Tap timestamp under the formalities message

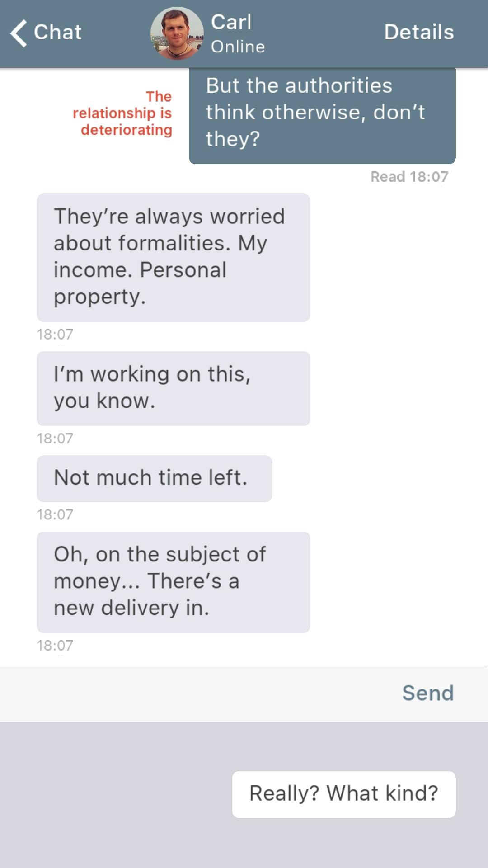pyautogui.click(x=55, y=335)
